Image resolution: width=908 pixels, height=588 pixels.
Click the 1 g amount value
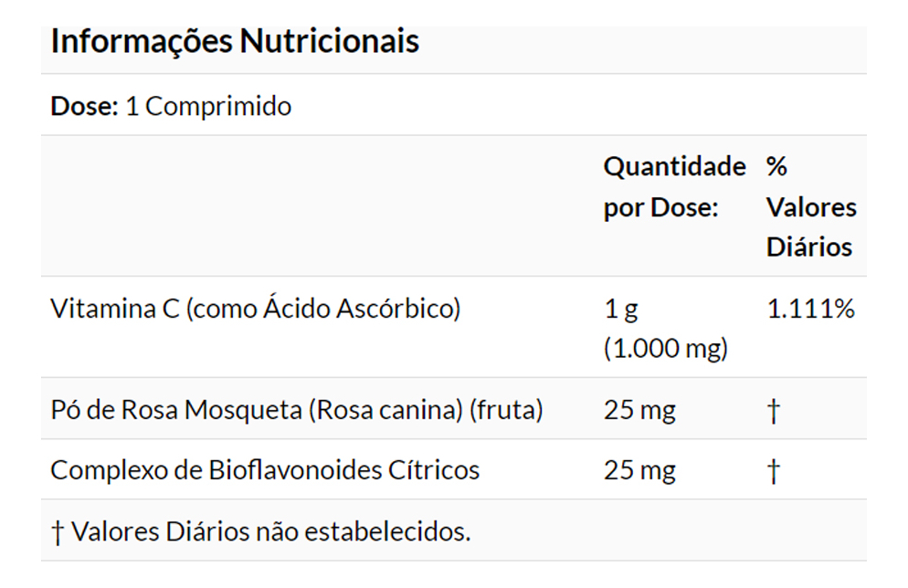[x=621, y=310]
